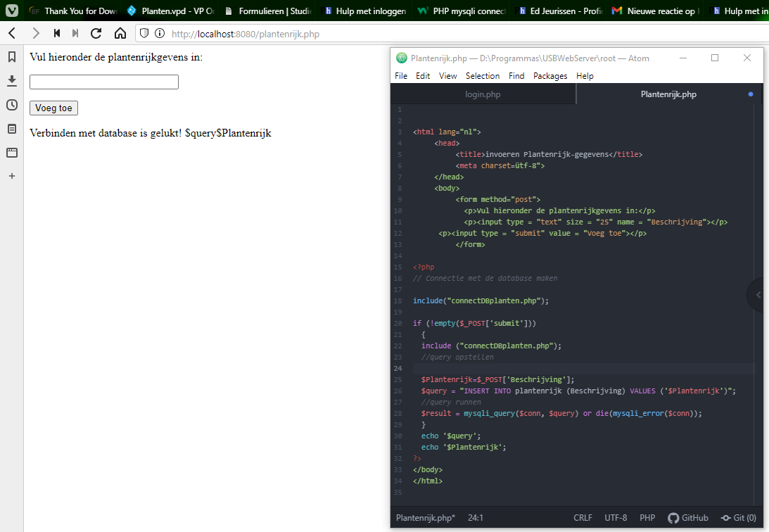Click the mysqli_query $result code line
The height and width of the screenshot is (532, 769).
point(561,413)
